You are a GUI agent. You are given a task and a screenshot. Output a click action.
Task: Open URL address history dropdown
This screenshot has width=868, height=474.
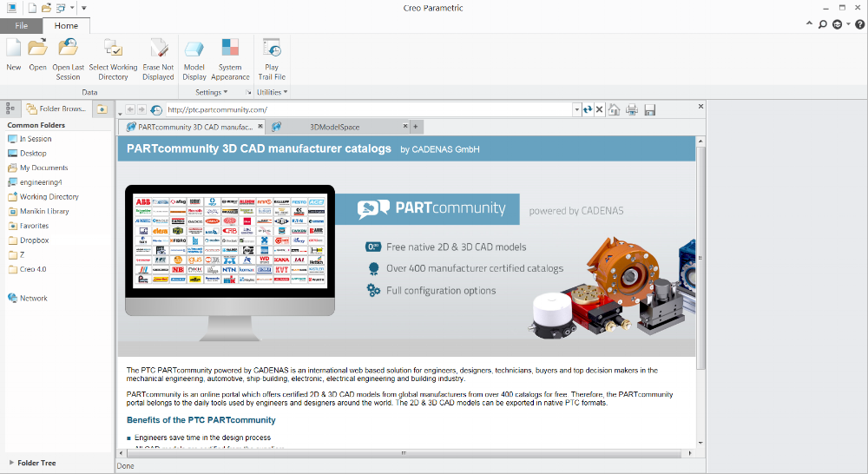point(577,109)
